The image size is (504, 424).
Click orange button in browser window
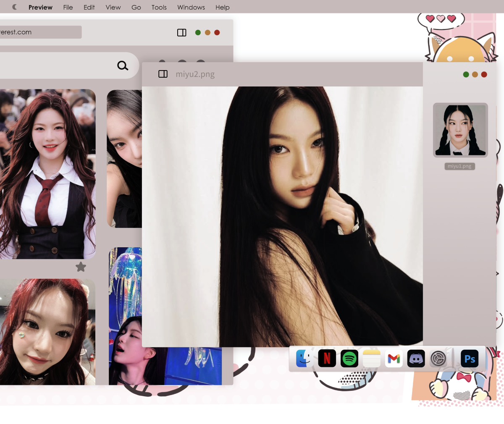coord(207,32)
